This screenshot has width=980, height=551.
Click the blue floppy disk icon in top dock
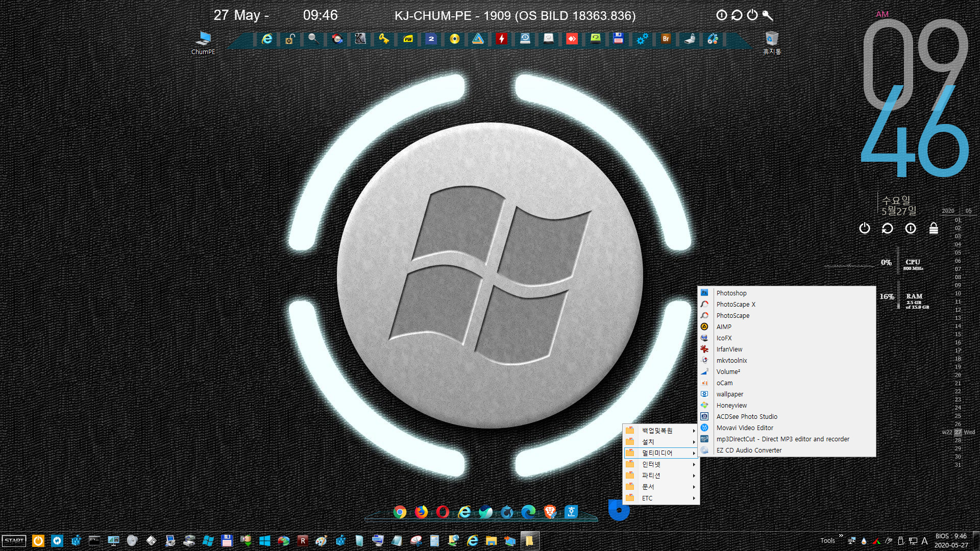pyautogui.click(x=618, y=39)
